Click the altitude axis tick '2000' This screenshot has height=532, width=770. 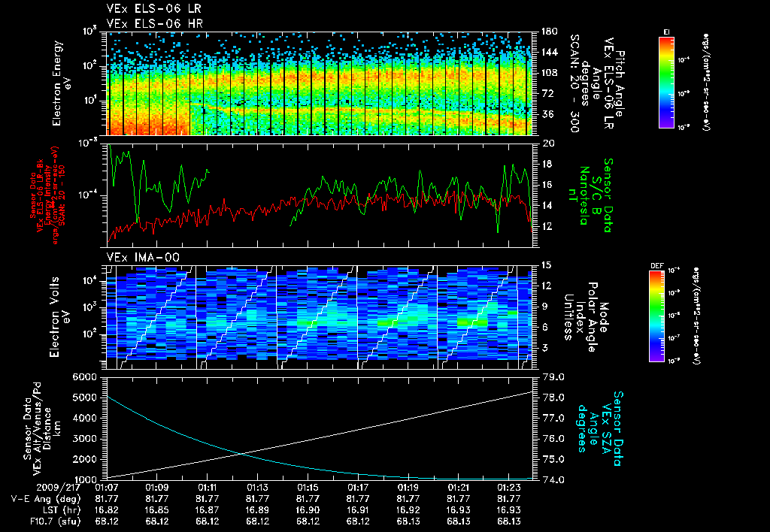84,460
